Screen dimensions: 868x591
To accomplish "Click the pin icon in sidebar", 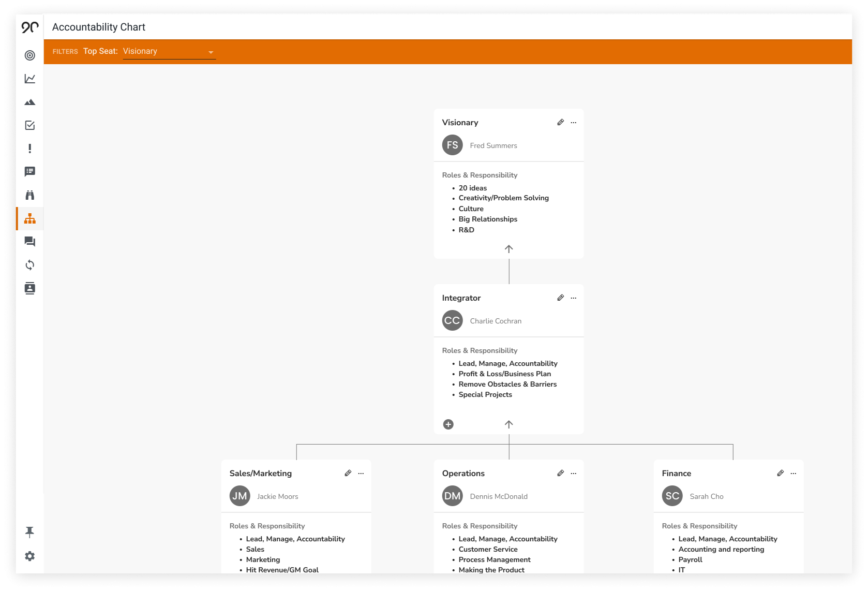I will [30, 532].
